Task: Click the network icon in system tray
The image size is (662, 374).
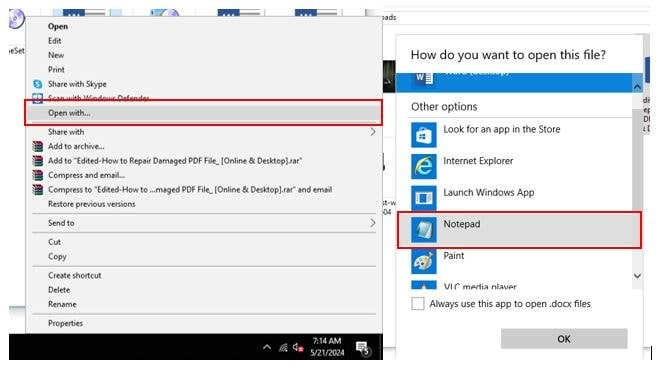Action: [x=283, y=347]
